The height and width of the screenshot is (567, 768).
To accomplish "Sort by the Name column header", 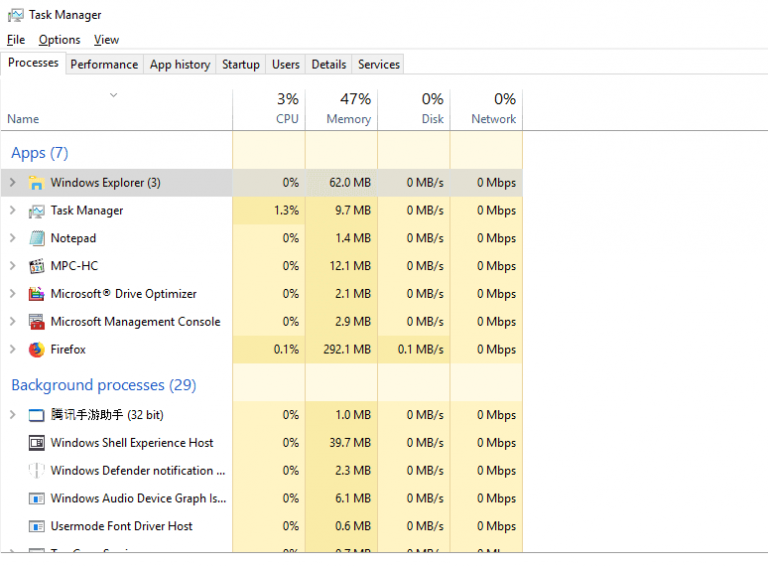I will click(x=117, y=110).
